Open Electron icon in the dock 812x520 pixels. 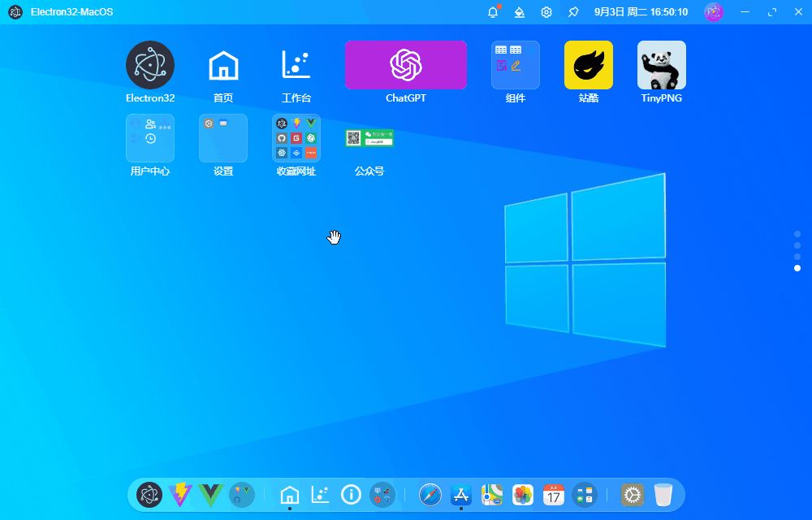(149, 495)
